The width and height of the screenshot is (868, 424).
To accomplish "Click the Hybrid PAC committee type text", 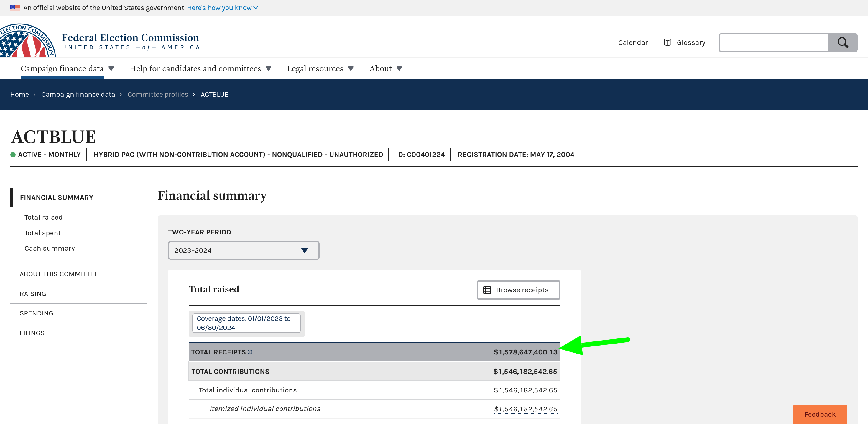I will (x=238, y=155).
